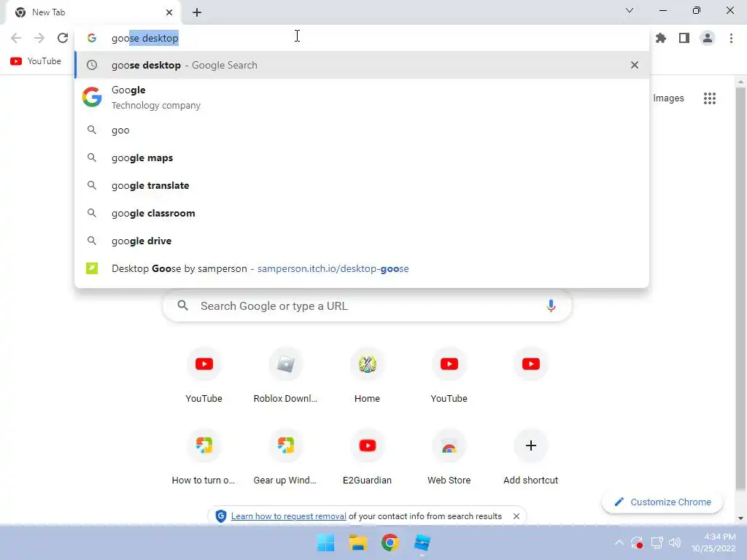Dismiss the contact info removal notice

(x=516, y=516)
